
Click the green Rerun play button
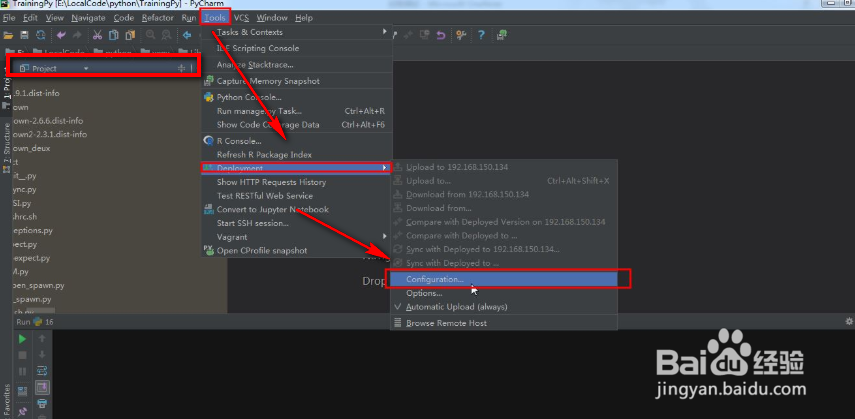pos(22,339)
